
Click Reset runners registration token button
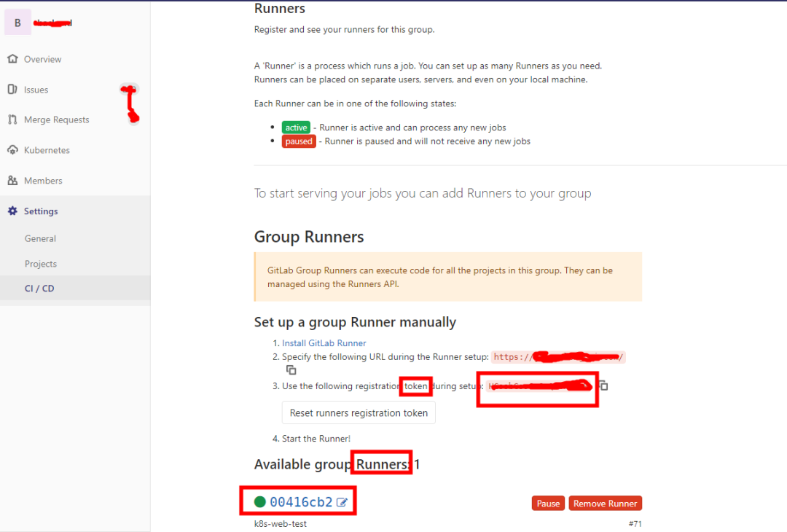coord(359,412)
